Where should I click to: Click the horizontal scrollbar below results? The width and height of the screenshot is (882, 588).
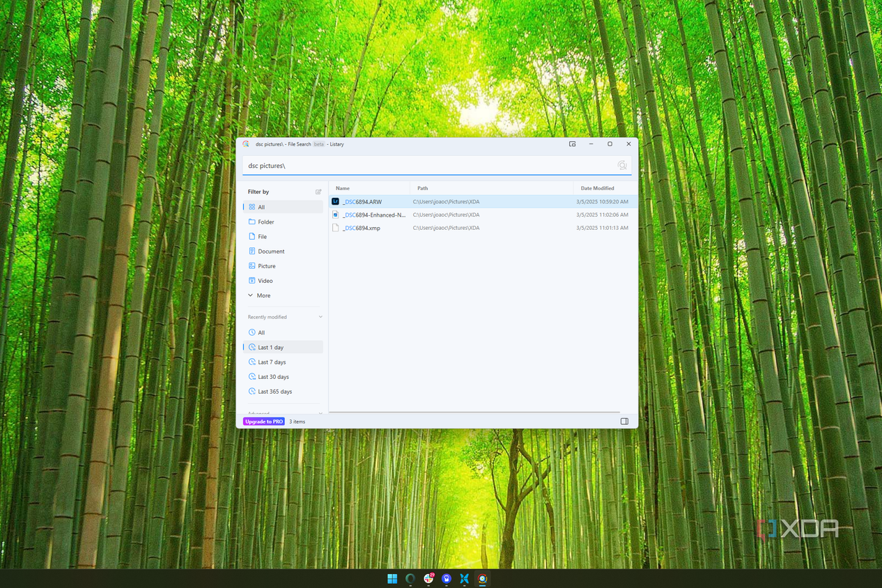tap(474, 412)
